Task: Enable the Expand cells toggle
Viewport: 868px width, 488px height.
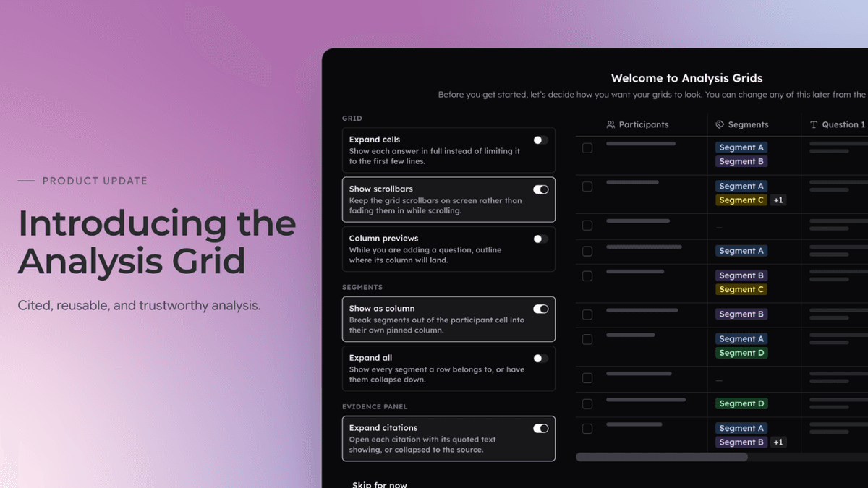Action: (x=540, y=140)
